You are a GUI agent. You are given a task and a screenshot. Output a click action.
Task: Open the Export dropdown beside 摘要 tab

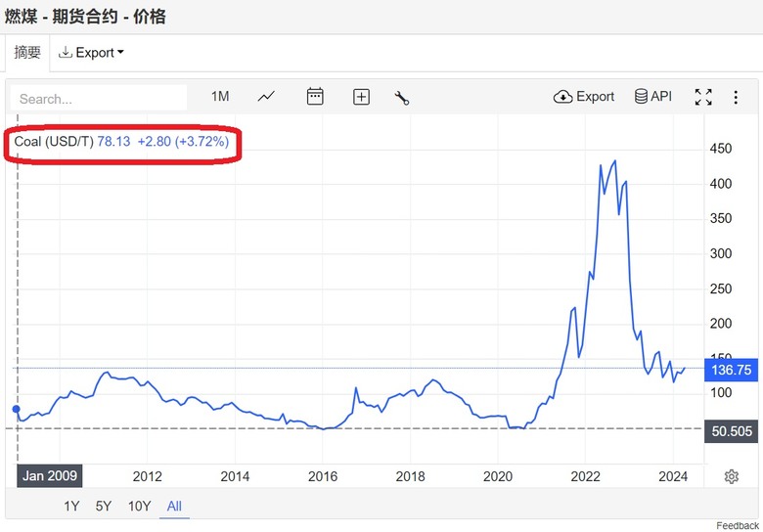click(91, 53)
